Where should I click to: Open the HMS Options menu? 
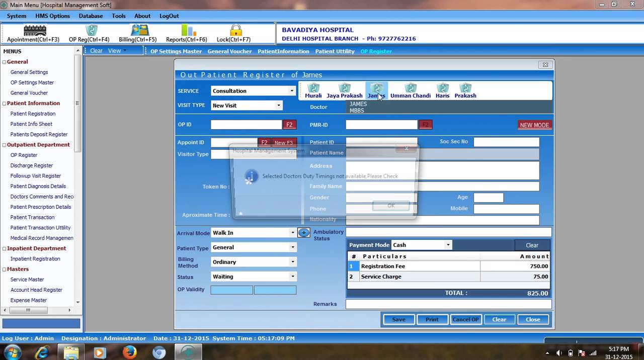pyautogui.click(x=53, y=16)
